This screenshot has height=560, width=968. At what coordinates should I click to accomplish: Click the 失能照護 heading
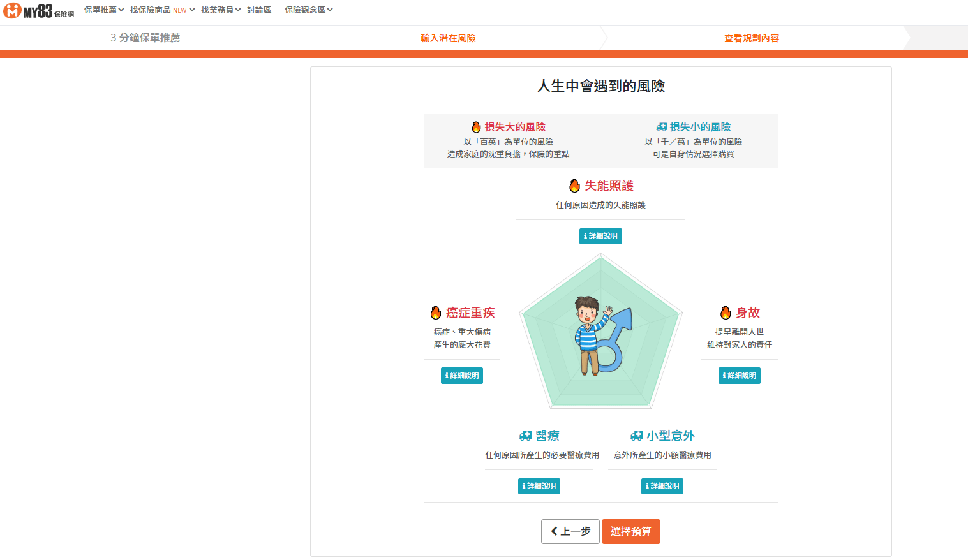(x=609, y=186)
